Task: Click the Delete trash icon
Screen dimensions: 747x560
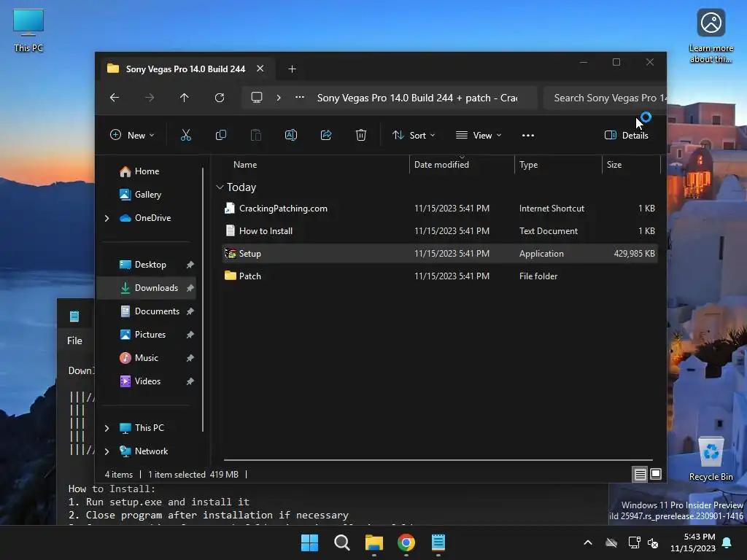Action: (361, 135)
